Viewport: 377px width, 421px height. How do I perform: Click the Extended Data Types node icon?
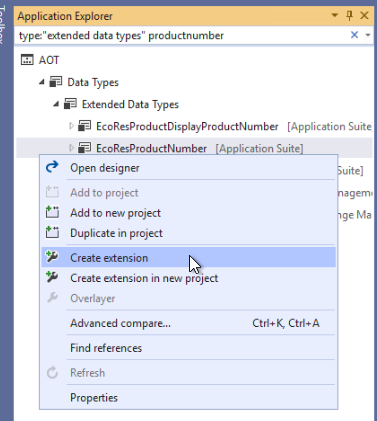pos(70,104)
